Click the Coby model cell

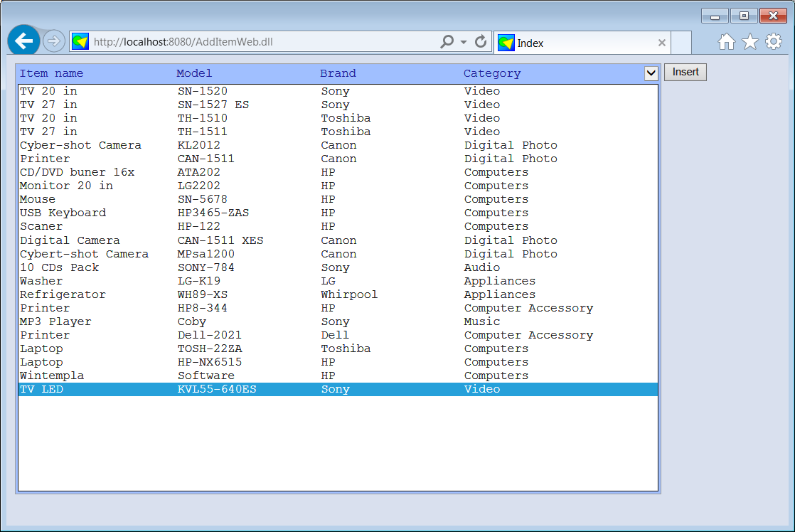coord(192,321)
